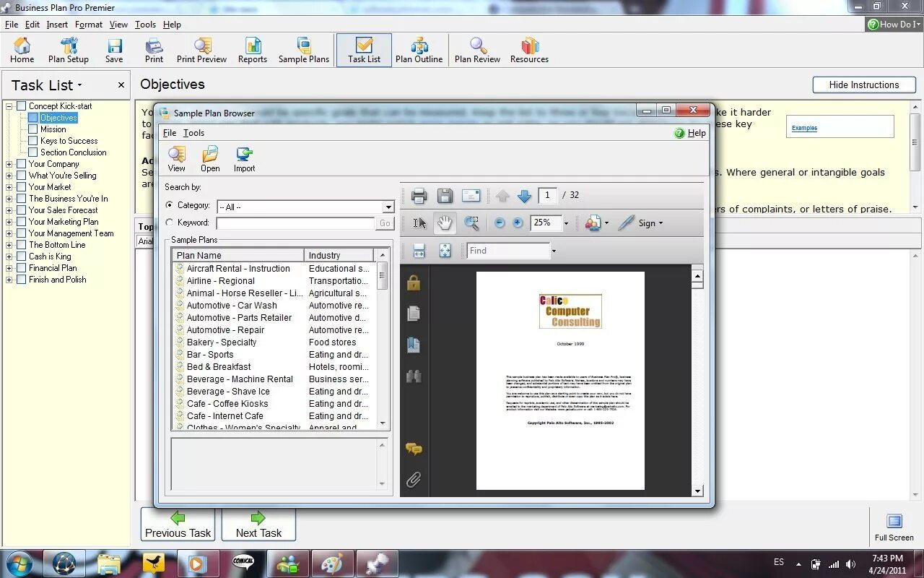Zoom in the PDF with plus button
This screenshot has height=578, width=924.
coord(518,223)
